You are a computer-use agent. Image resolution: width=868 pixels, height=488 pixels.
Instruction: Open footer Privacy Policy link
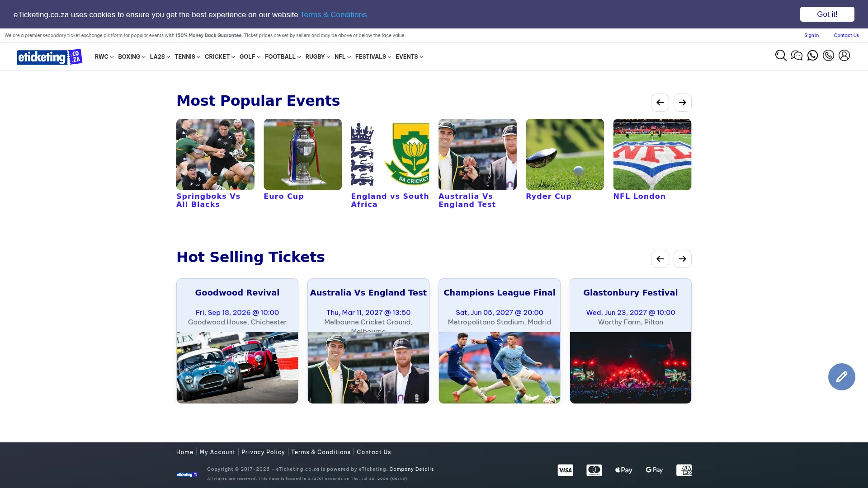(x=263, y=452)
